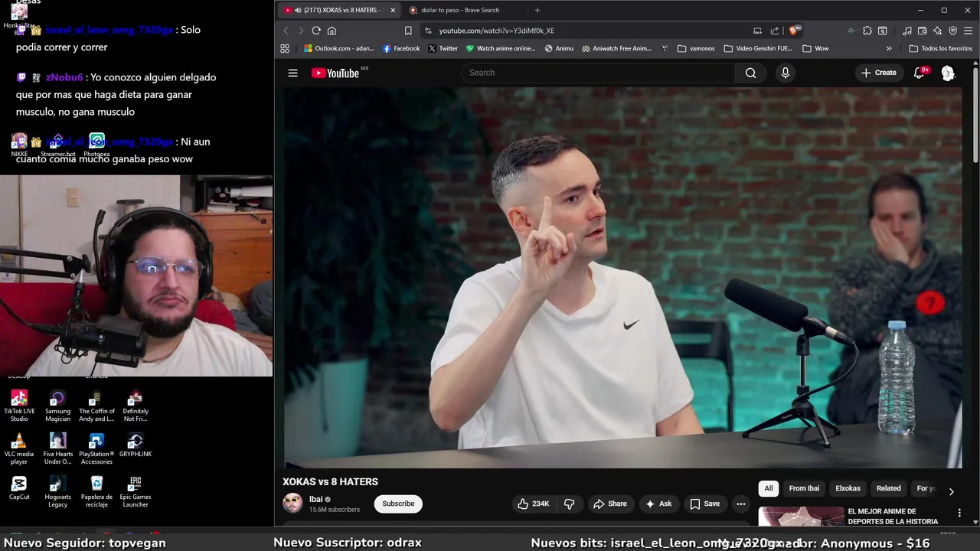This screenshot has height=551, width=980.
Task: Click the Create button
Action: (x=878, y=73)
